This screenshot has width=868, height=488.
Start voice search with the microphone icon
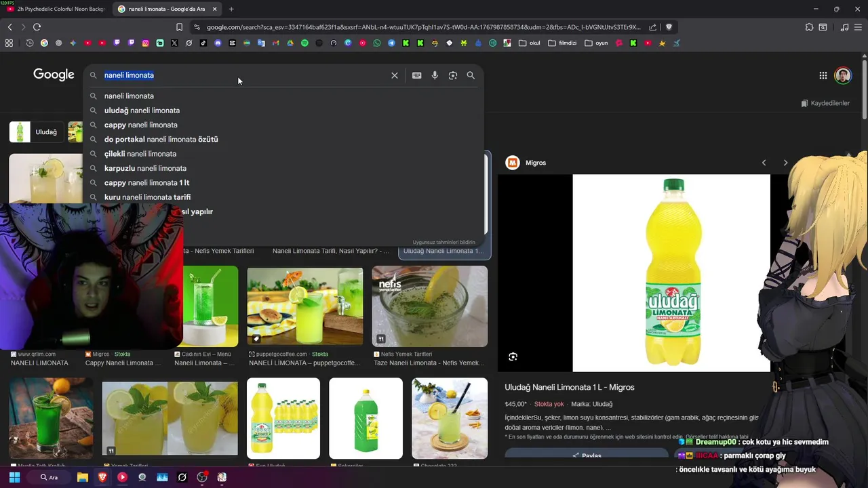click(435, 75)
